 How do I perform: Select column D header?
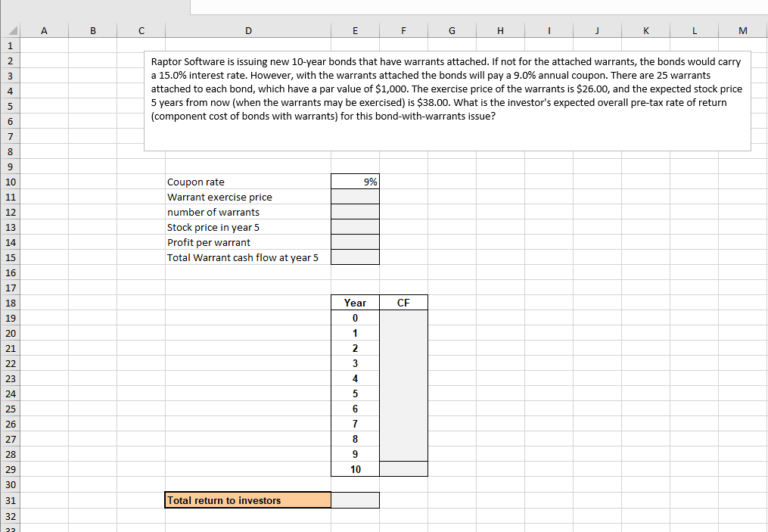pos(248,30)
